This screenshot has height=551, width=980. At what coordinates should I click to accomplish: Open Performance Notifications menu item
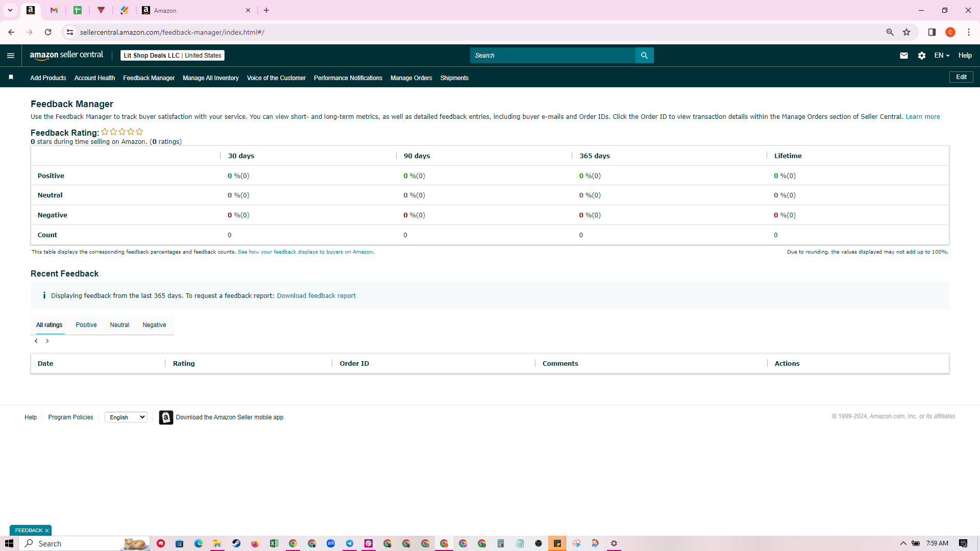tap(348, 78)
